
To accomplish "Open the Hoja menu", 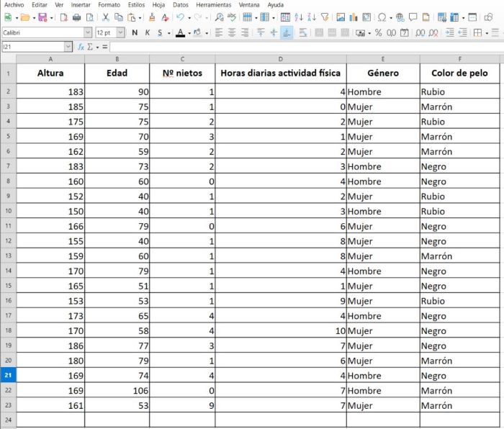I will pos(158,5).
